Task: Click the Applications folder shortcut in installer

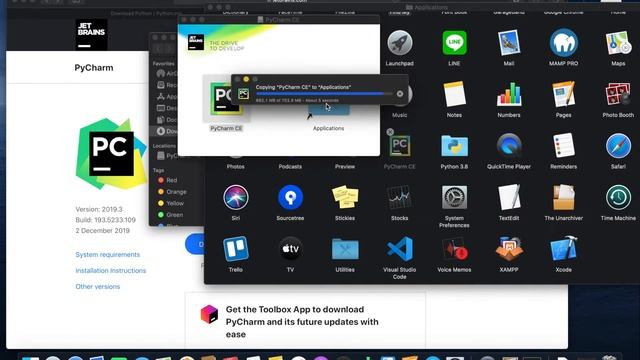Action: pyautogui.click(x=329, y=109)
